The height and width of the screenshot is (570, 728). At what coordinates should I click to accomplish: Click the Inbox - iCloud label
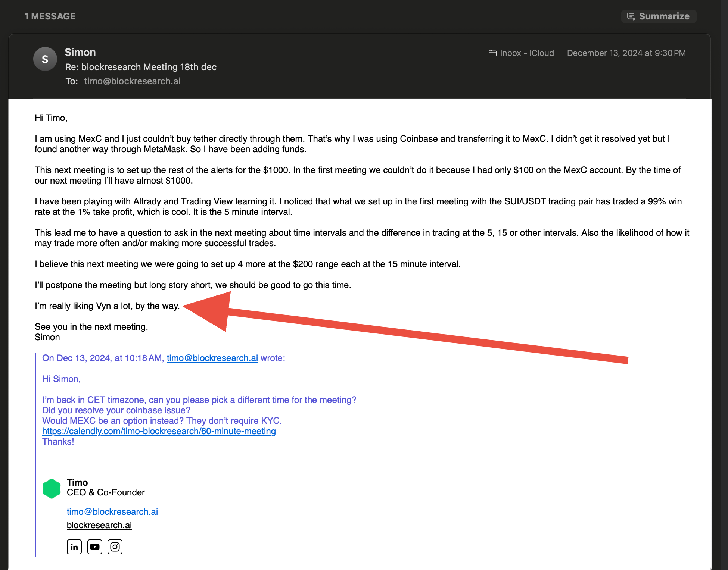point(527,53)
